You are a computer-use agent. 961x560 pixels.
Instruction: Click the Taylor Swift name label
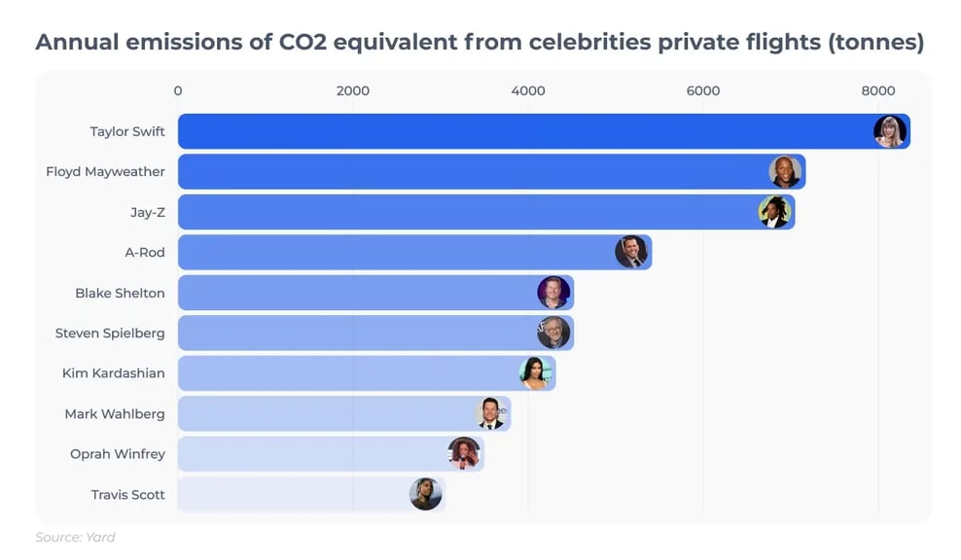pyautogui.click(x=127, y=131)
